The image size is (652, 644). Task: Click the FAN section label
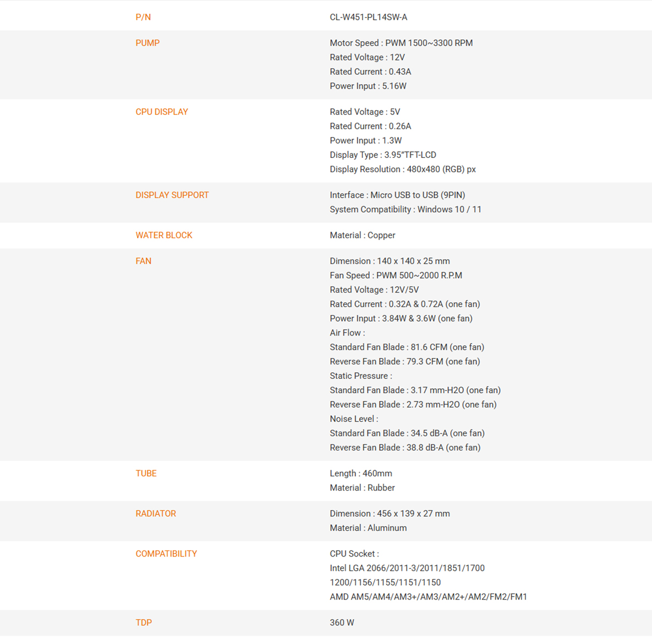(143, 261)
